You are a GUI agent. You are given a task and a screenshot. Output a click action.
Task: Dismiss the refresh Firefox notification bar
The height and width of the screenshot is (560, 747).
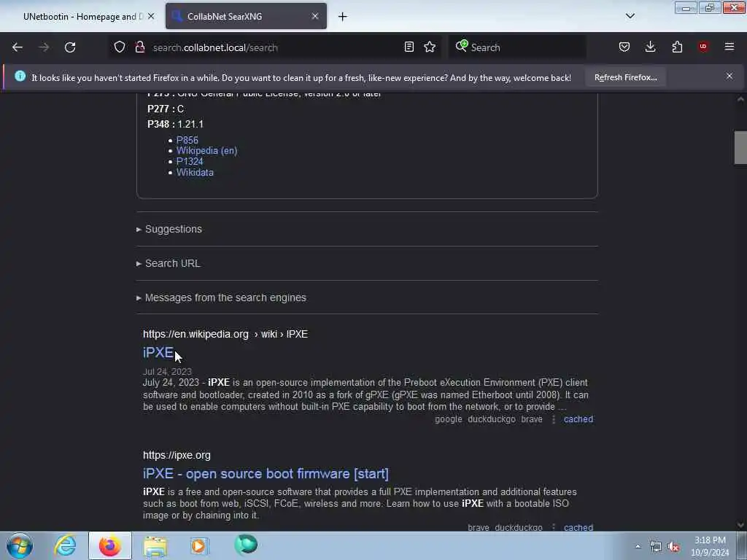click(x=729, y=76)
